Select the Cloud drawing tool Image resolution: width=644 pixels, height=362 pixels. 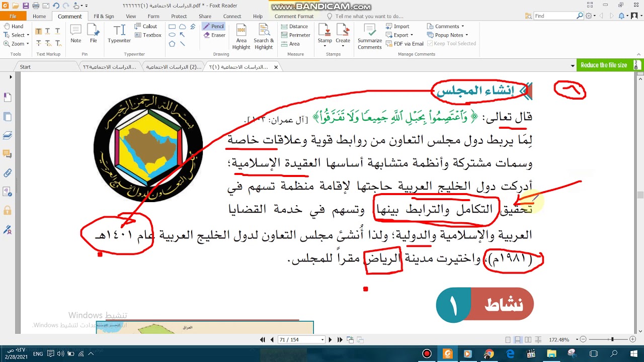[x=182, y=27]
